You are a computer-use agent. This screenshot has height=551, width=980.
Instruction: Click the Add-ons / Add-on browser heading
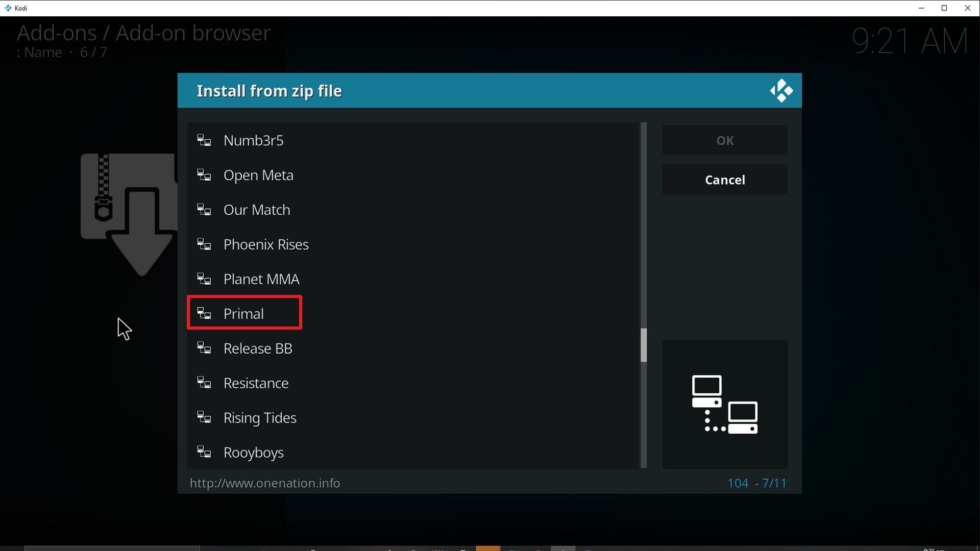[x=143, y=33]
